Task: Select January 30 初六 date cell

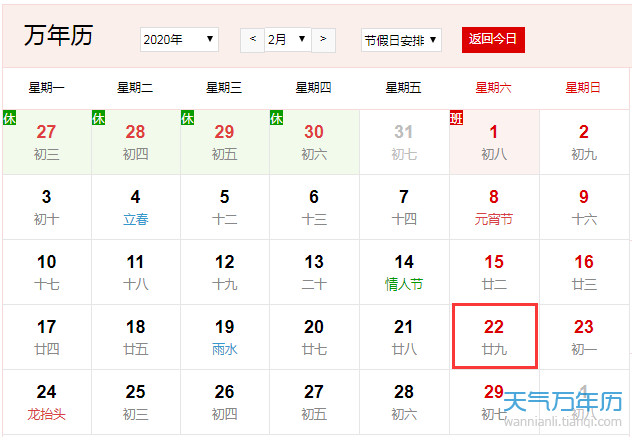Action: pos(314,142)
